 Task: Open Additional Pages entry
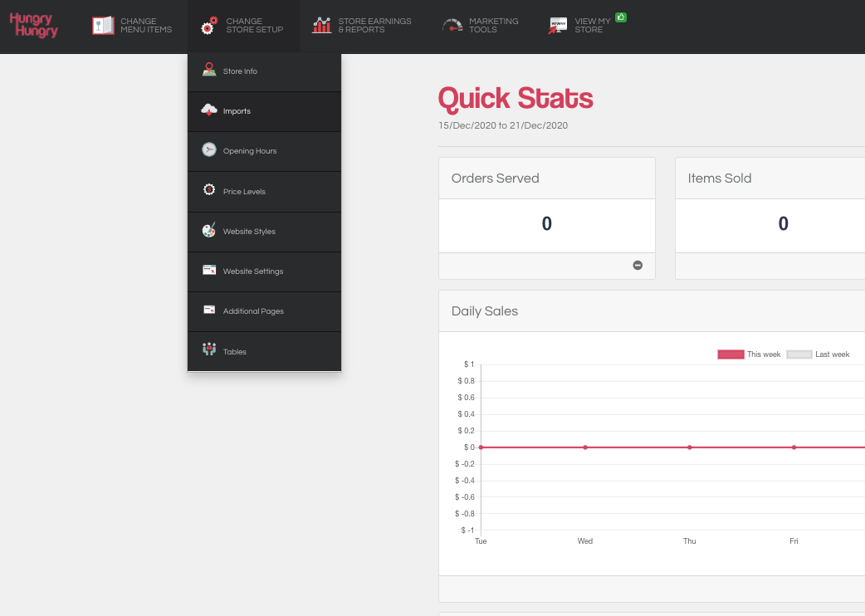coord(264,311)
